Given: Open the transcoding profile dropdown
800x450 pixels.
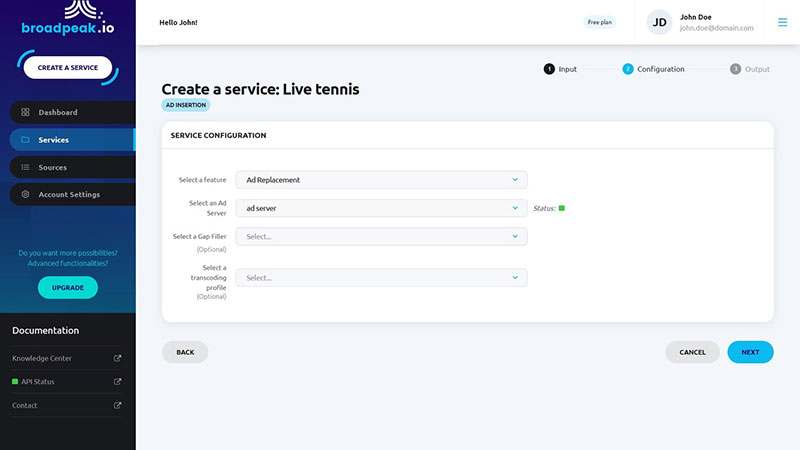Looking at the screenshot, I should point(381,278).
